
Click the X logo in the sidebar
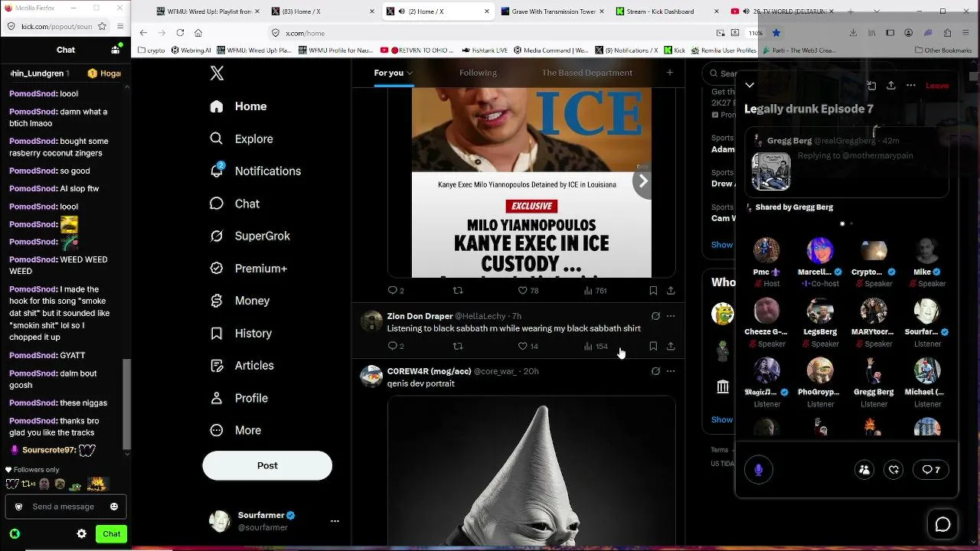pyautogui.click(x=217, y=73)
